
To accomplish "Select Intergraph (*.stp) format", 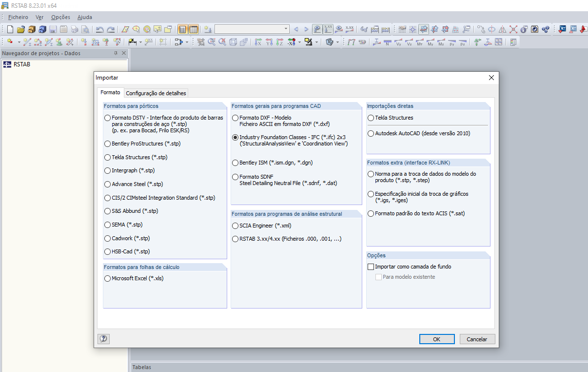I will tap(107, 171).
